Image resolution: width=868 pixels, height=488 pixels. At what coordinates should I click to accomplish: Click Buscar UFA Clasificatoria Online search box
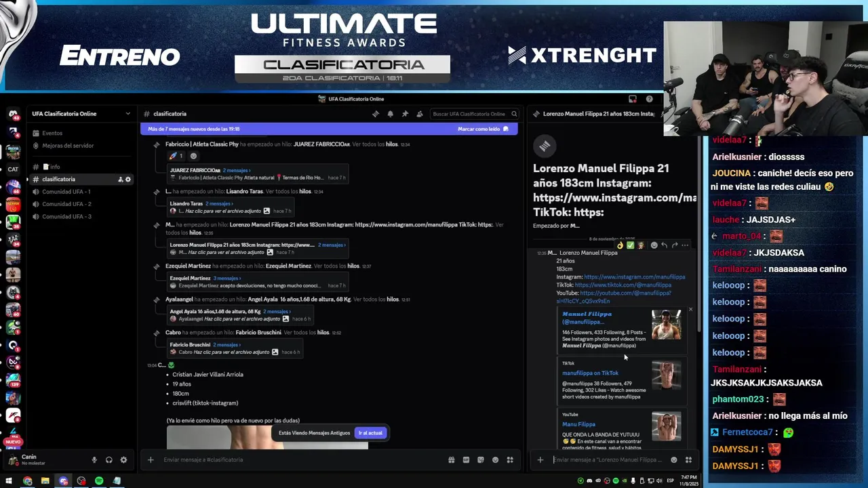[475, 114]
